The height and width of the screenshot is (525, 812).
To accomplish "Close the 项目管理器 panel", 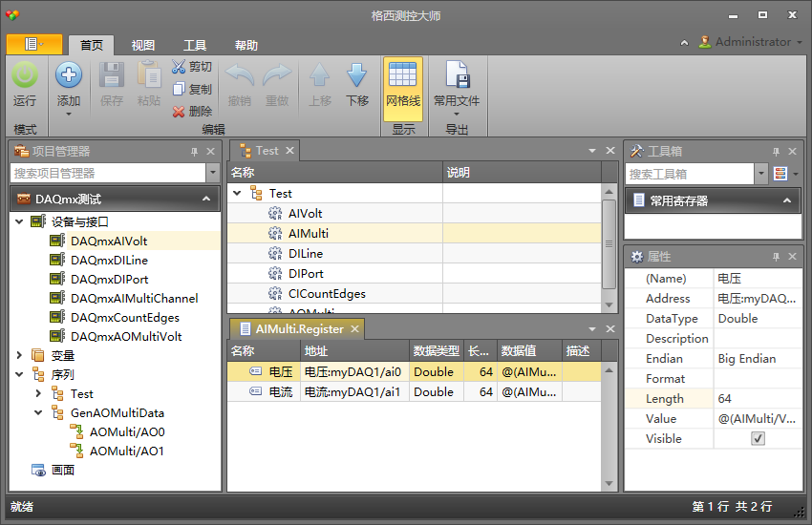I will (x=210, y=152).
